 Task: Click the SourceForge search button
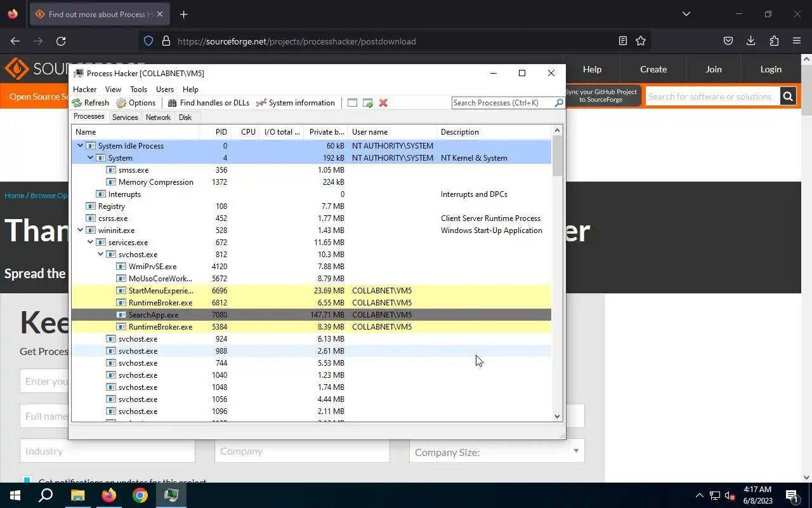click(788, 97)
